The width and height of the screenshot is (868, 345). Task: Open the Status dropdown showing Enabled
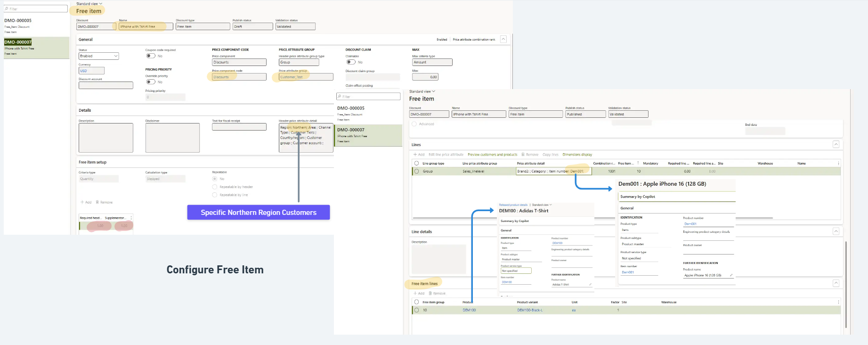[x=98, y=56]
